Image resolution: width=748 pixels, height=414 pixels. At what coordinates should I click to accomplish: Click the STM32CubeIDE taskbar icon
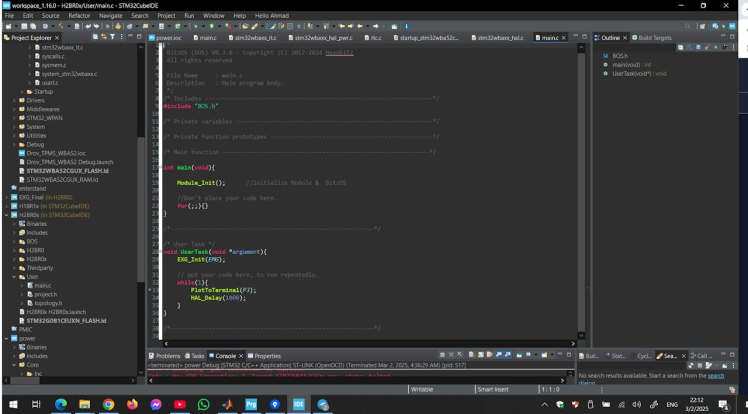298,404
